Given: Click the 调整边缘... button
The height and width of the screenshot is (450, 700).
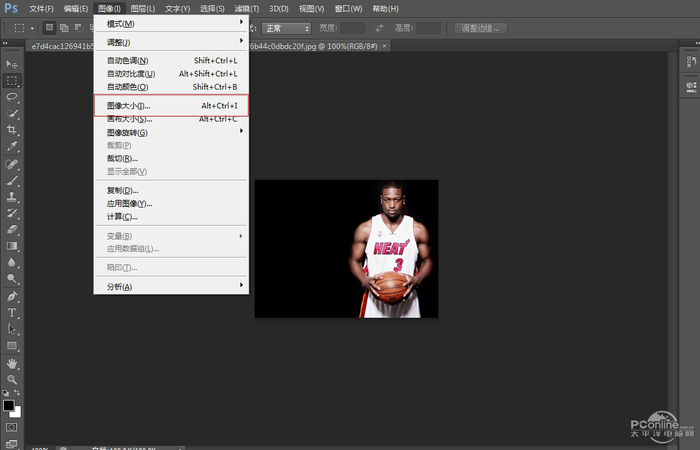Looking at the screenshot, I should coord(481,28).
